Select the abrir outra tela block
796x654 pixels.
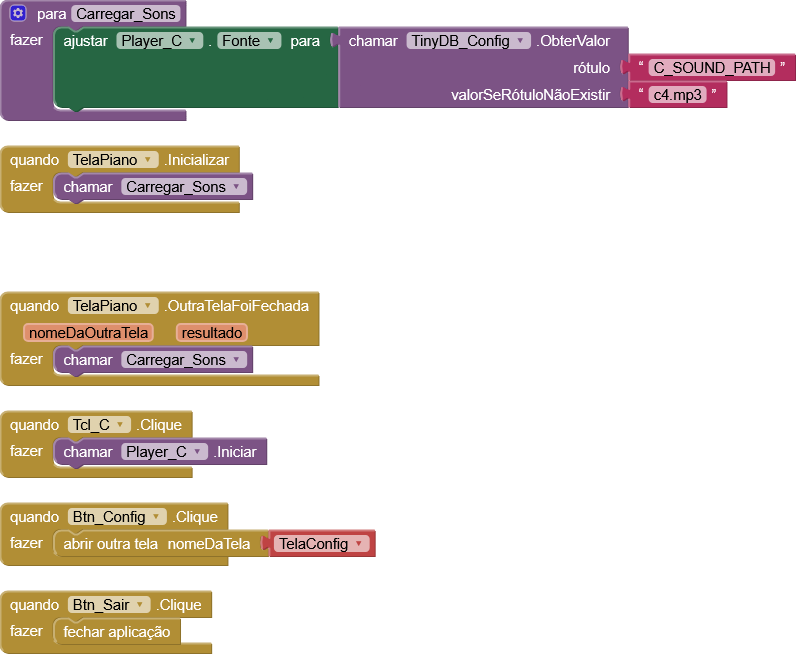[110, 544]
